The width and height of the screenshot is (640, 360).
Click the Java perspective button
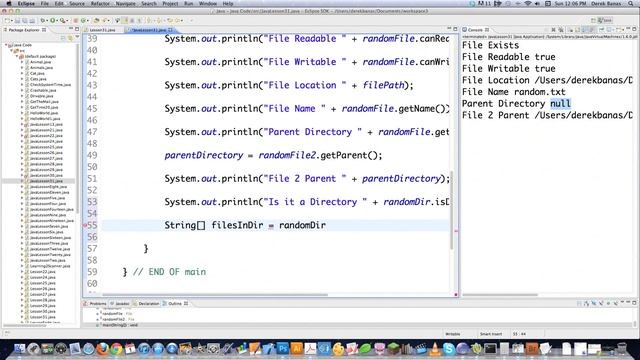pyautogui.click(x=605, y=20)
